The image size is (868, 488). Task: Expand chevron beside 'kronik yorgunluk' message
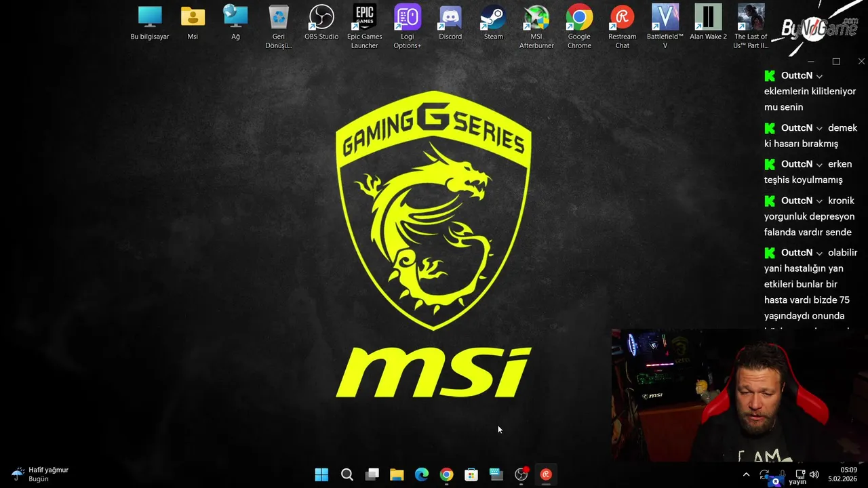pyautogui.click(x=819, y=201)
